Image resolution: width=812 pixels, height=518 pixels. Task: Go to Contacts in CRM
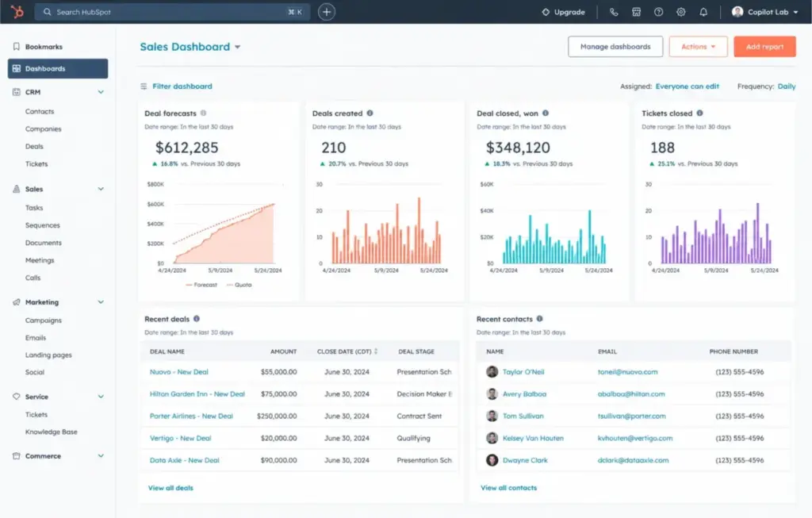click(40, 111)
